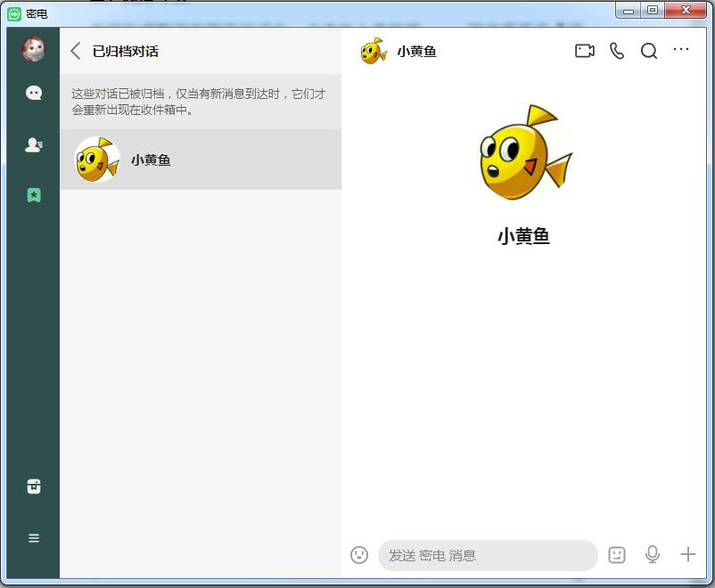Image resolution: width=715 pixels, height=588 pixels.
Task: Open the sticker panel icon
Action: (x=617, y=555)
